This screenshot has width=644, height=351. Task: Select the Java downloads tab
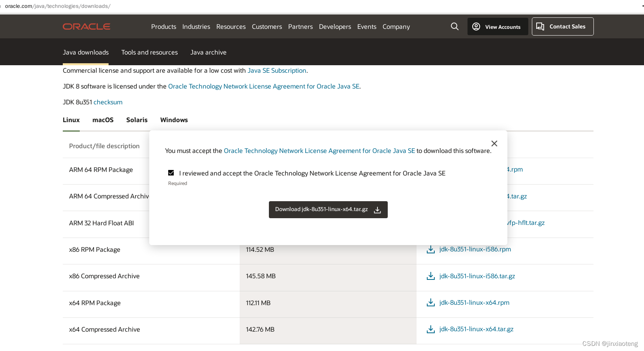[x=86, y=52]
